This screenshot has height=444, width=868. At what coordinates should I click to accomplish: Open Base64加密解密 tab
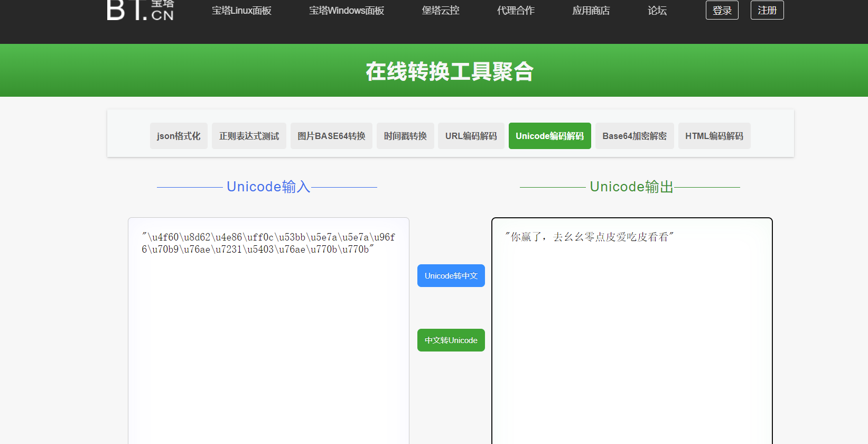click(634, 136)
